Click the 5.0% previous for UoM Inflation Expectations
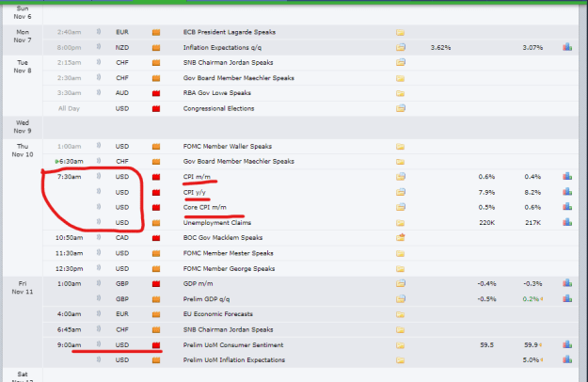This screenshot has width=588, height=382. (531, 359)
